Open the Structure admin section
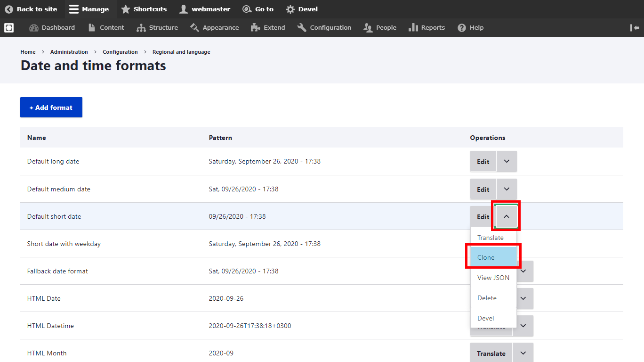The width and height of the screenshot is (644, 362). [x=157, y=28]
